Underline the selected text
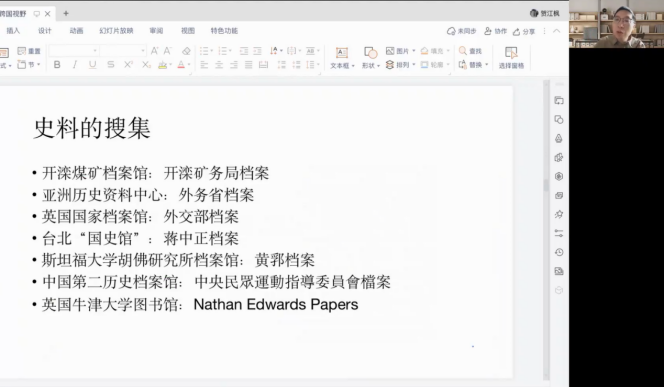Image resolution: width=665 pixels, height=388 pixels. [x=92, y=64]
